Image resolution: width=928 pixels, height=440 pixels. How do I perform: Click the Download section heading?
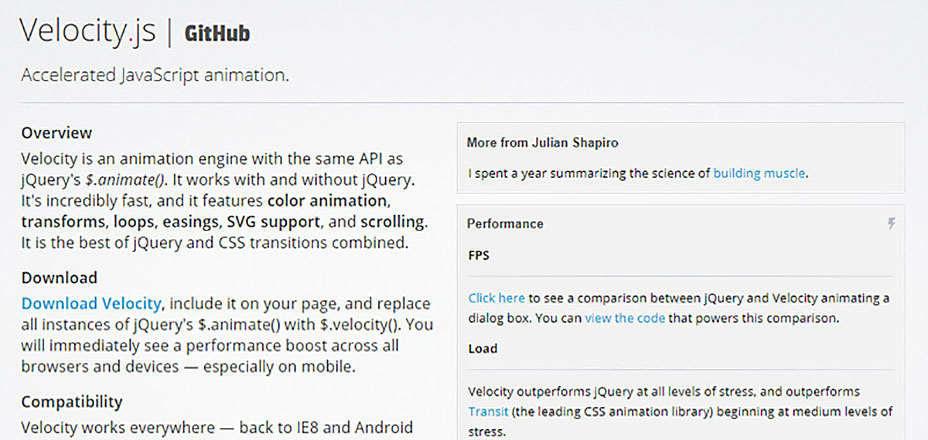[59, 278]
